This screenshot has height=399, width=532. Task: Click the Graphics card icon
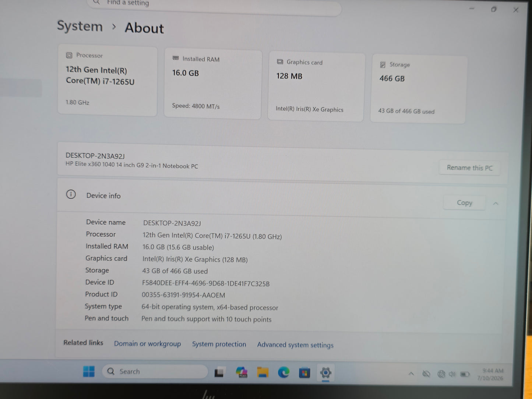tap(280, 62)
